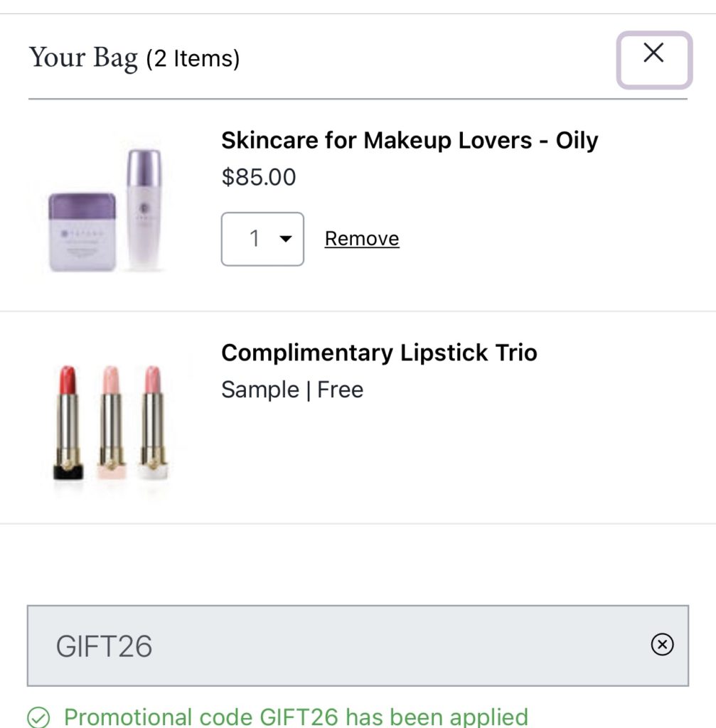Close the bag panel with the X
Image resolution: width=716 pixels, height=728 pixels.
tap(653, 60)
